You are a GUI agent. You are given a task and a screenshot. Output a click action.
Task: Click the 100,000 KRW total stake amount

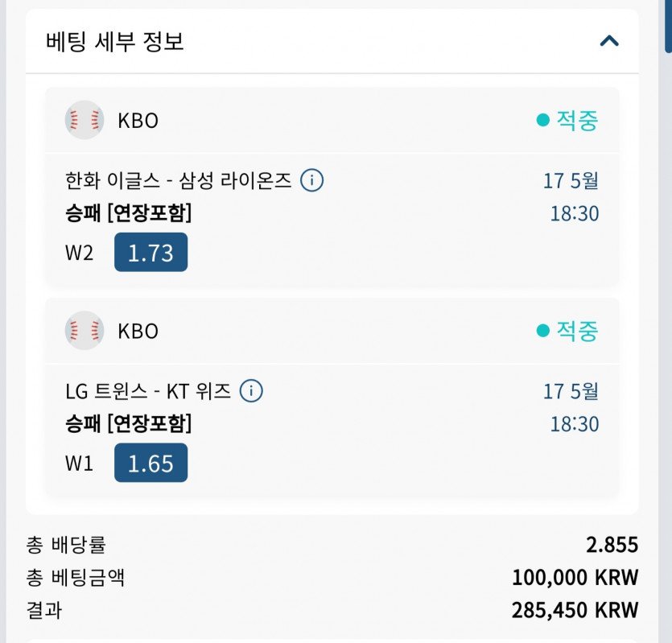coord(575,577)
